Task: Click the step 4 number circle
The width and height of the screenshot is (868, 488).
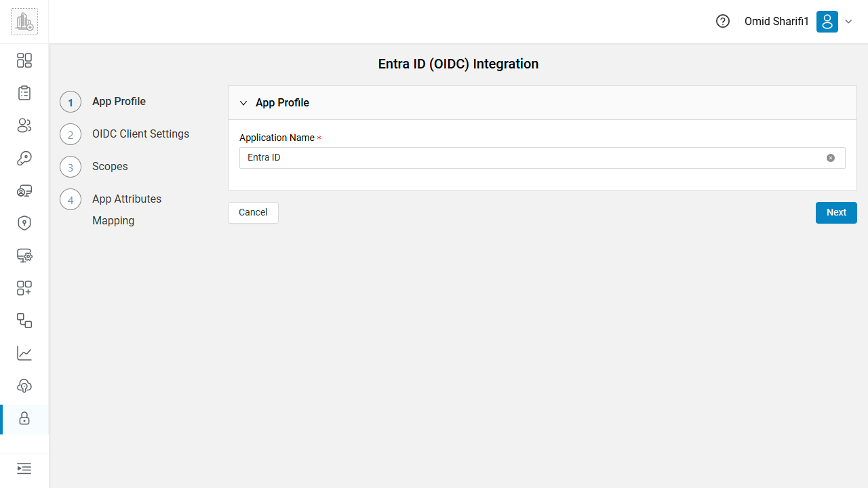Action: pyautogui.click(x=71, y=199)
